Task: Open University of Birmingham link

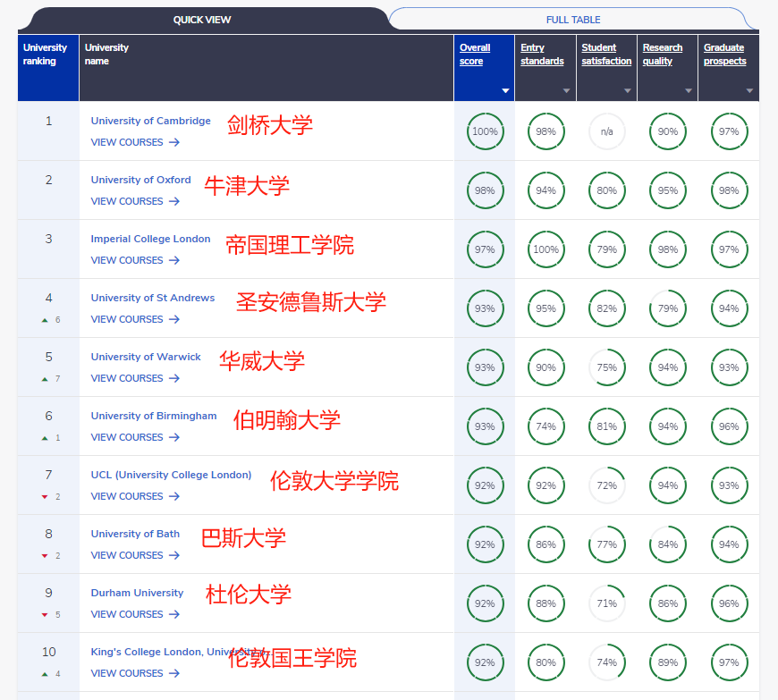Action: (x=153, y=416)
